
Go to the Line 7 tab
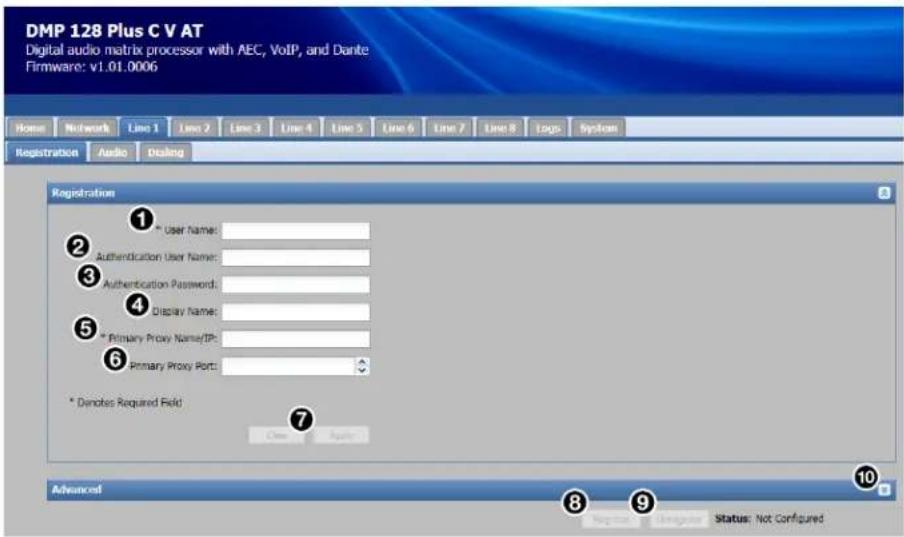(x=449, y=127)
